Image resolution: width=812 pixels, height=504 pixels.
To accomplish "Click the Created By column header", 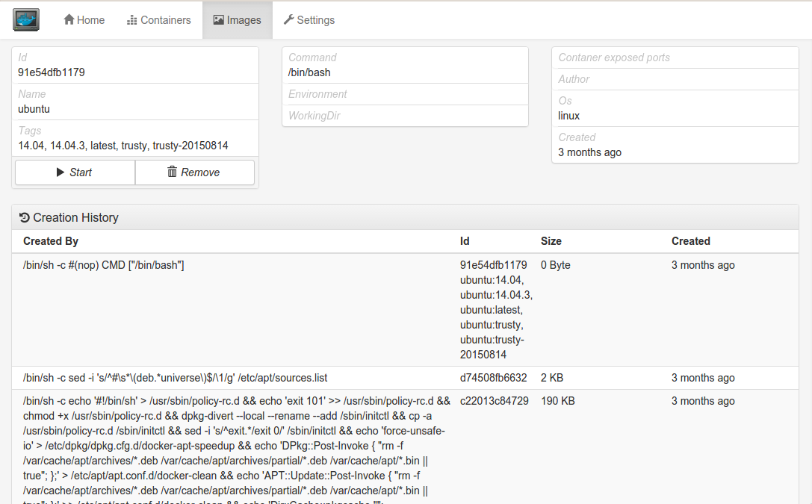I will click(x=51, y=241).
